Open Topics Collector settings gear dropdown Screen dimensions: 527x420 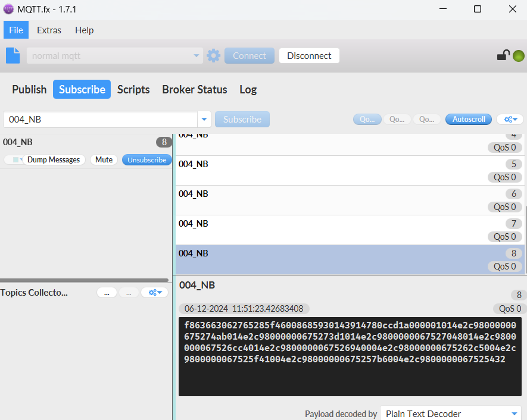click(x=155, y=293)
